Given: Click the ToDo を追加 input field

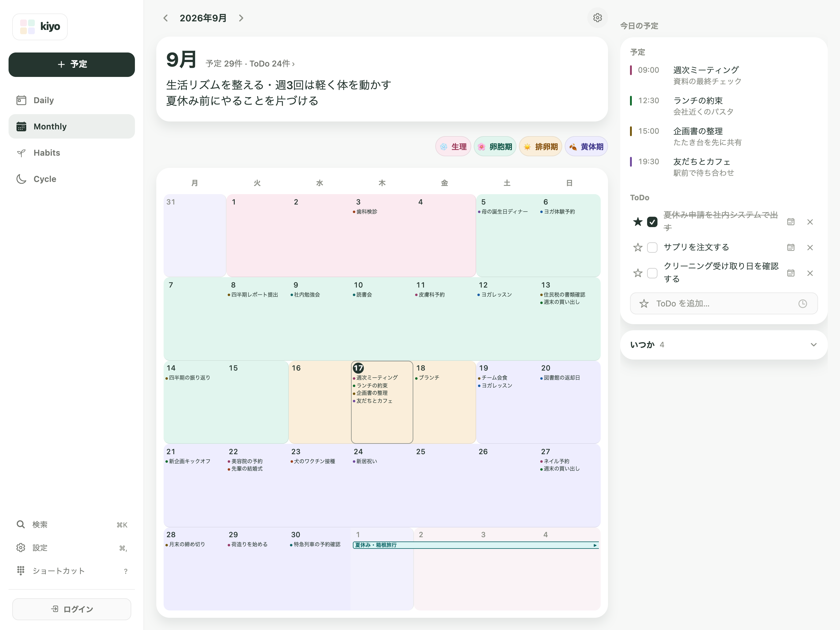Looking at the screenshot, I should [x=724, y=303].
